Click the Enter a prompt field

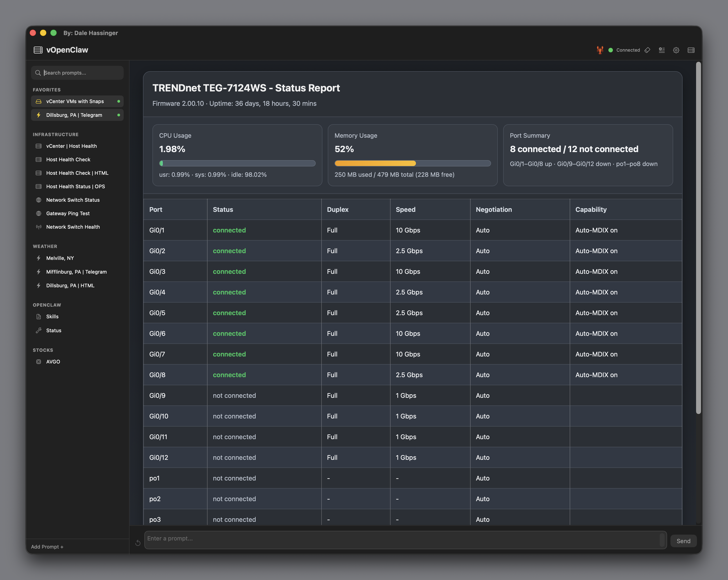point(402,539)
